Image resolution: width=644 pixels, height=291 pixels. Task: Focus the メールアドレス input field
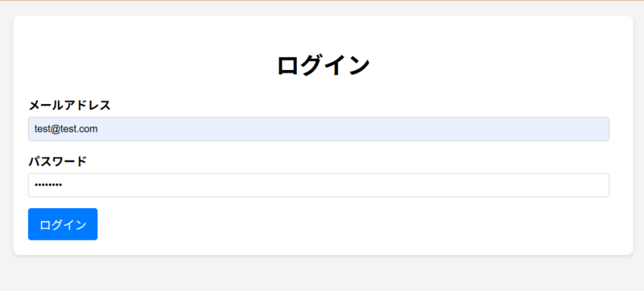[319, 129]
